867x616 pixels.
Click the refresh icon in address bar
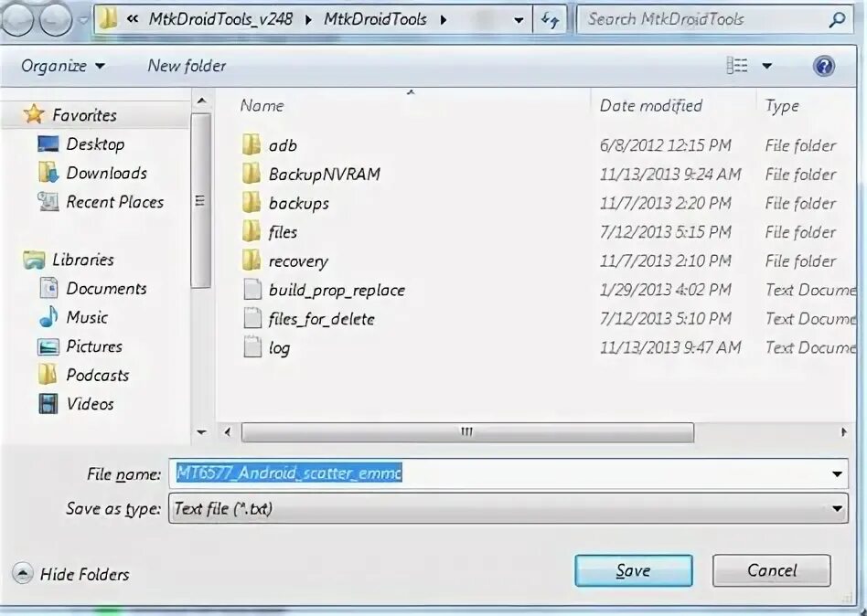click(550, 20)
